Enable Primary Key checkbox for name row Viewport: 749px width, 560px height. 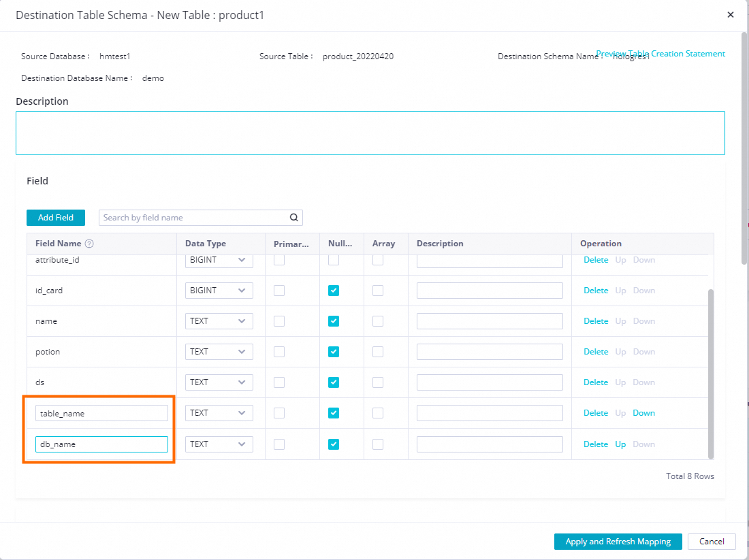[279, 321]
